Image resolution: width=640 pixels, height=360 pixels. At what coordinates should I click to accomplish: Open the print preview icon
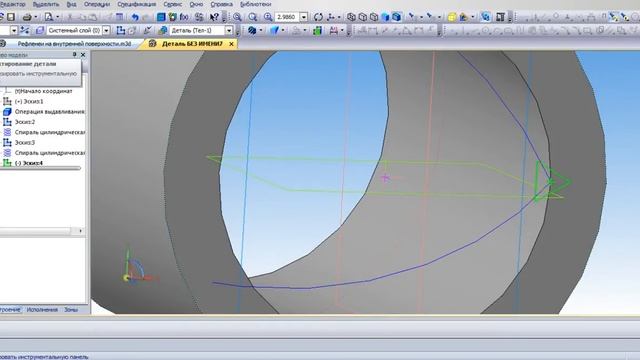click(x=49, y=17)
